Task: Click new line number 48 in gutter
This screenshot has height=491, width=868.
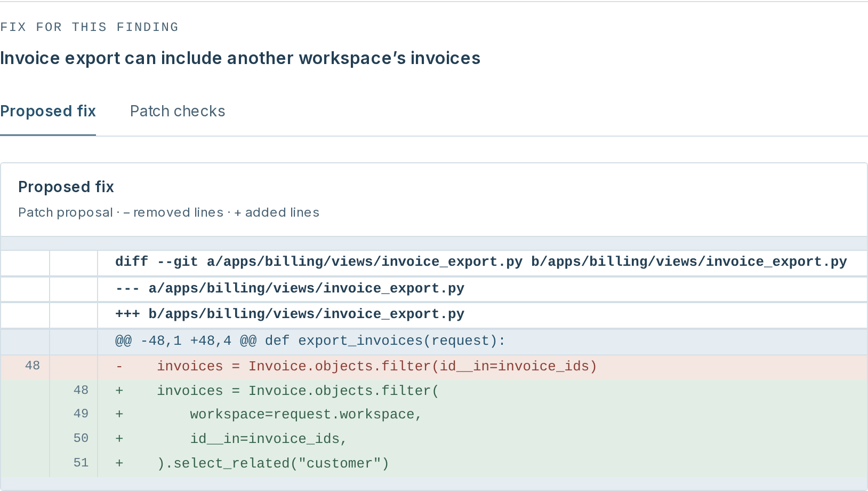Action: tap(81, 390)
